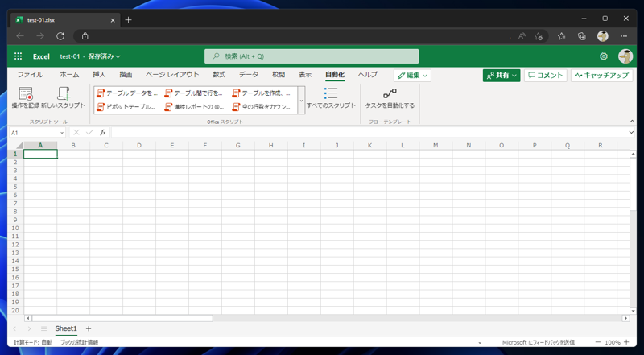Click ブックの統計情報 in status bar
The width and height of the screenshot is (644, 355).
(79, 342)
